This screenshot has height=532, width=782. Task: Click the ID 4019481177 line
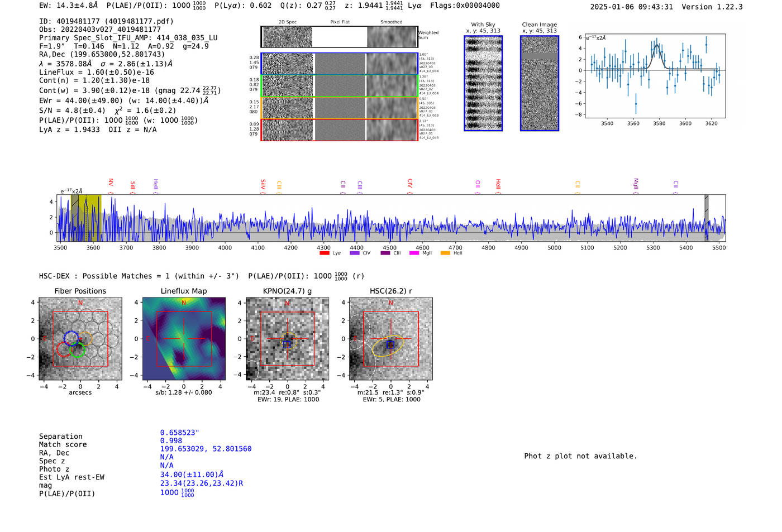pyautogui.click(x=106, y=21)
